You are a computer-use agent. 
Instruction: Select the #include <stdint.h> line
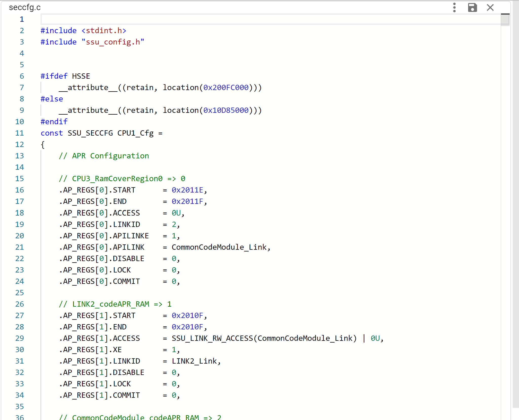pos(84,30)
